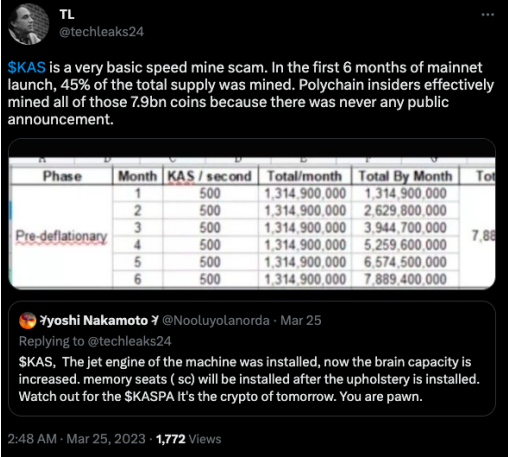Select the Pre-deflationary cell in the table
The height and width of the screenshot is (457, 508).
click(62, 236)
